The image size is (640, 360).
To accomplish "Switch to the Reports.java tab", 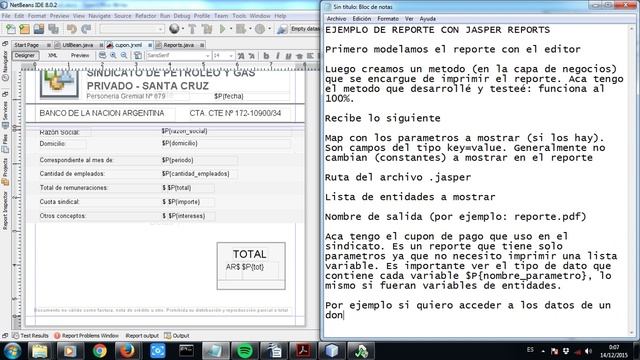I will (179, 45).
